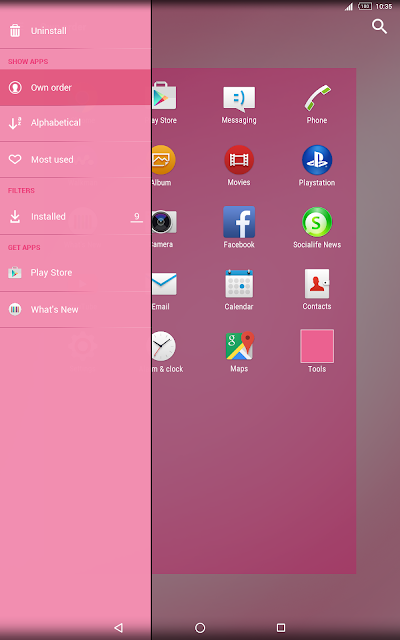This screenshot has width=400, height=640.
Task: Tap the Socialife News label text
Action: pyautogui.click(x=317, y=244)
